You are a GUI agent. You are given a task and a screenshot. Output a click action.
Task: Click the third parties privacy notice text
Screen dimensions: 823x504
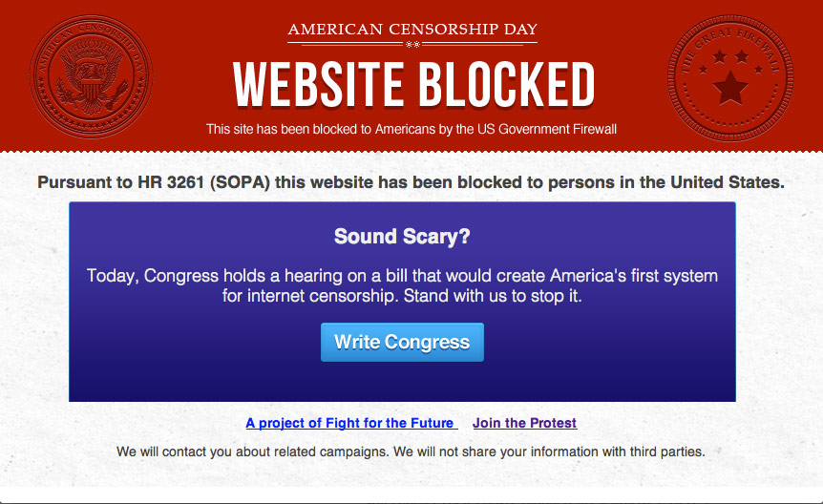pyautogui.click(x=411, y=451)
